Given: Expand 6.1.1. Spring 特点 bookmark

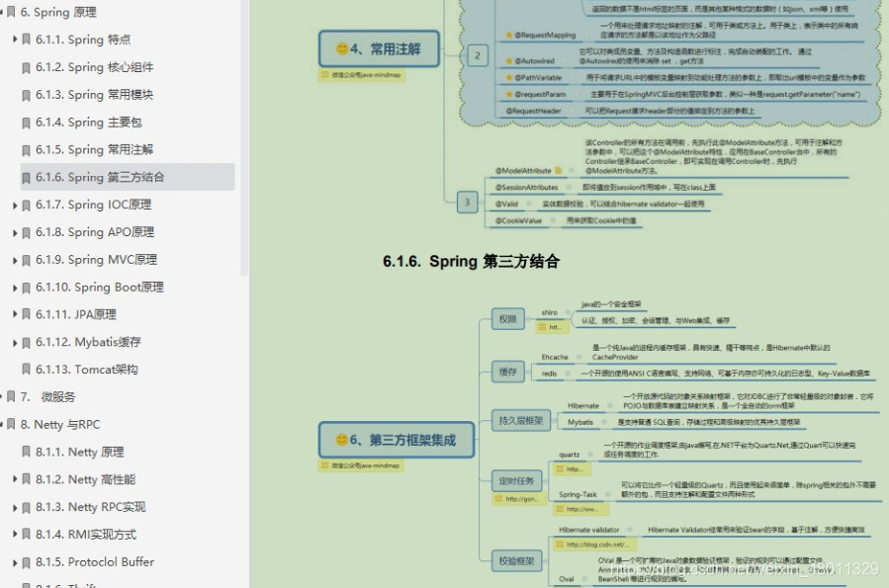Looking at the screenshot, I should [15, 40].
